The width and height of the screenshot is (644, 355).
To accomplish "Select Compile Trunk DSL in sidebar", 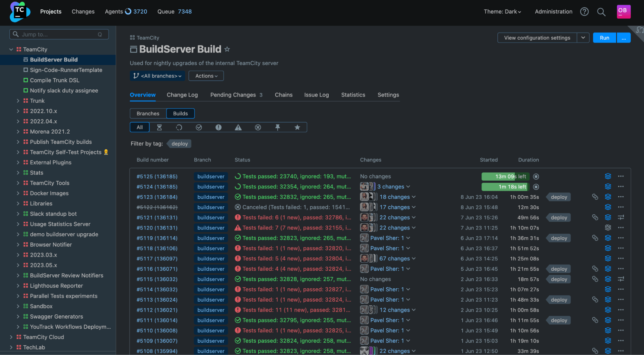I will click(x=54, y=80).
